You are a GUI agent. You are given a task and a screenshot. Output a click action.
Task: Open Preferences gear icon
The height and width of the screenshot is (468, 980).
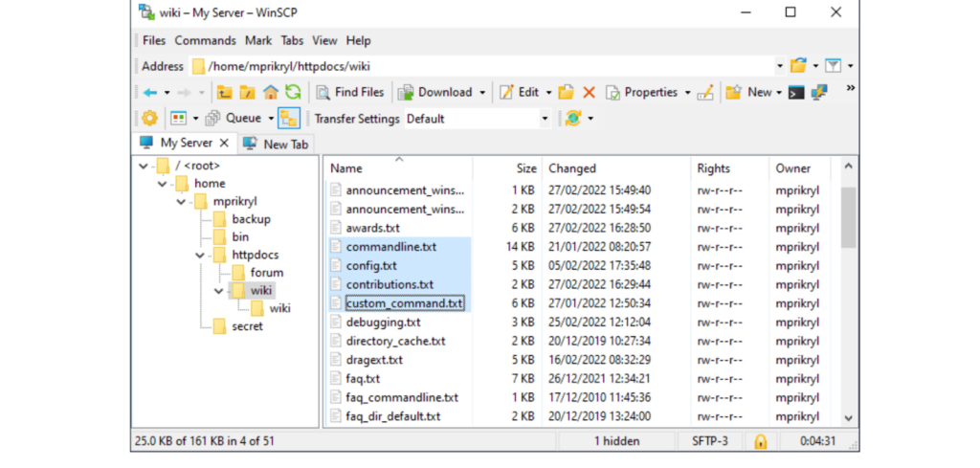tap(149, 119)
